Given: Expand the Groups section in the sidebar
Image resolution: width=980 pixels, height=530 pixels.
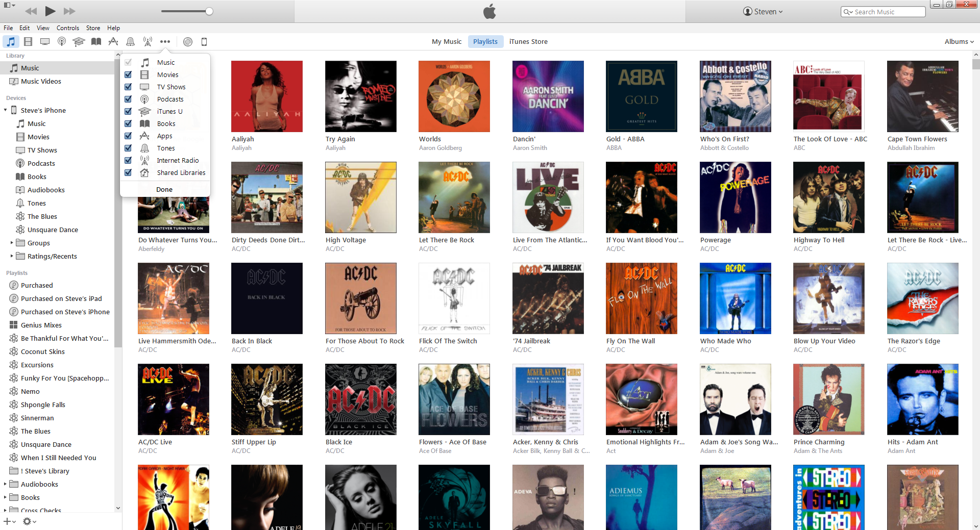Looking at the screenshot, I should click(x=12, y=243).
